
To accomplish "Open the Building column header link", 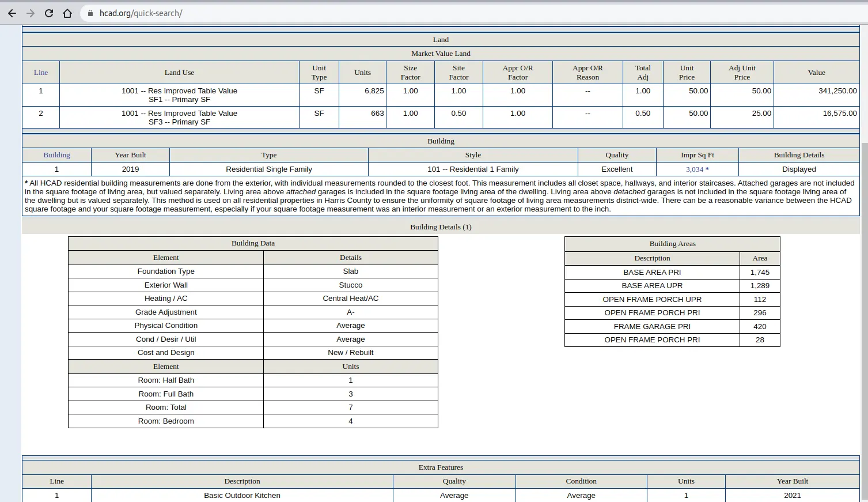I will coord(56,155).
